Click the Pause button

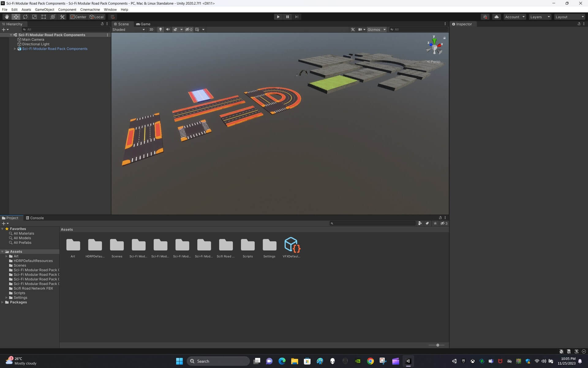[287, 17]
